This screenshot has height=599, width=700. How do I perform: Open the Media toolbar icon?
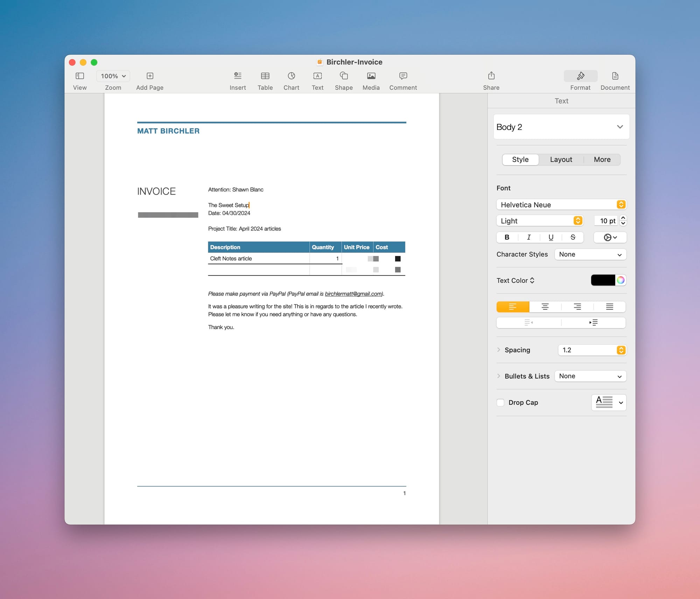[371, 76]
